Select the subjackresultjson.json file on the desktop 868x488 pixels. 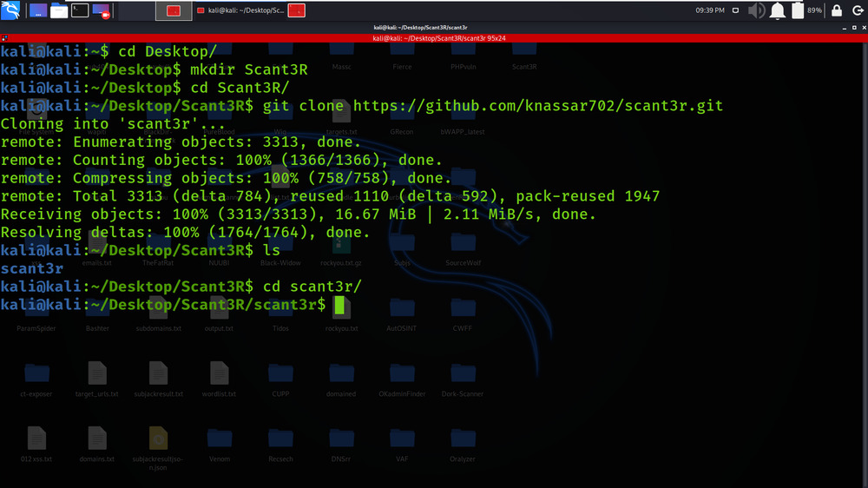point(158,447)
